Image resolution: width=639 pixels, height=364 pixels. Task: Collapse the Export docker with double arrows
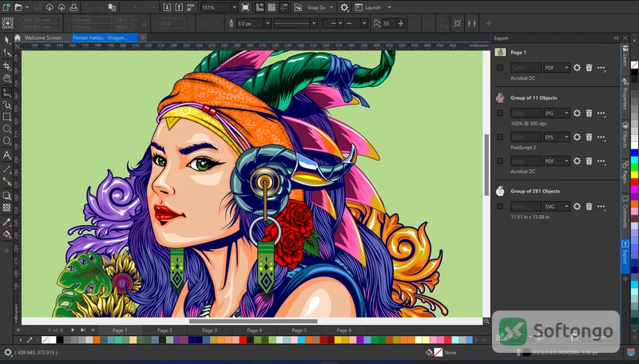point(616,38)
